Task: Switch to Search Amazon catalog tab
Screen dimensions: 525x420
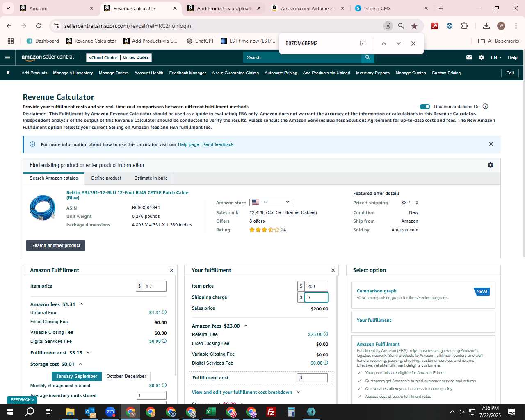Action: pos(54,178)
